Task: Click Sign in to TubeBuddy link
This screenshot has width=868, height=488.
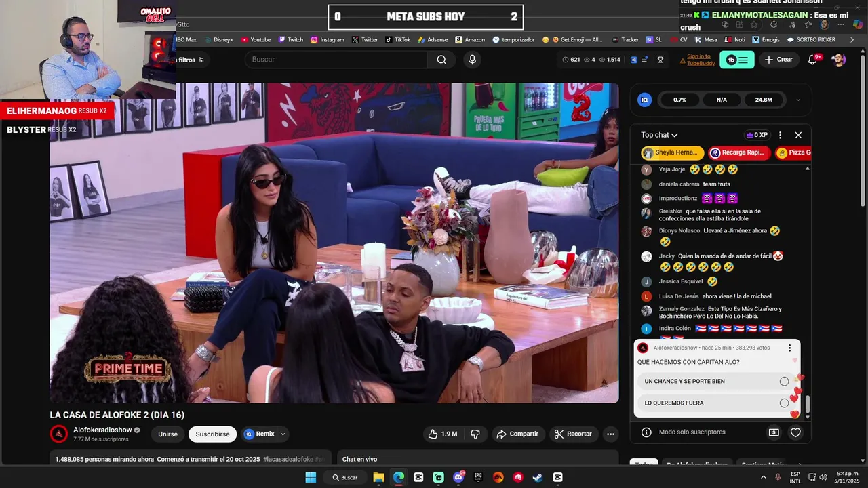Action: point(701,60)
